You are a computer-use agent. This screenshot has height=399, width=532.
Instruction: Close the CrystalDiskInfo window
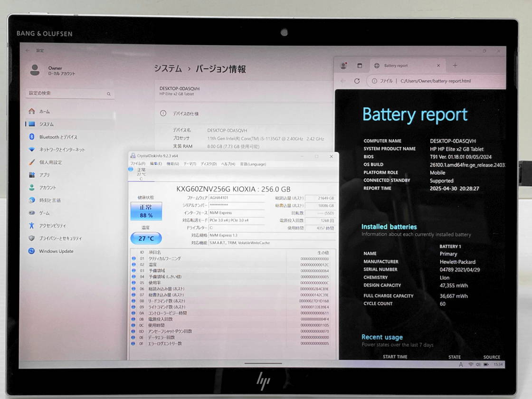pos(331,156)
